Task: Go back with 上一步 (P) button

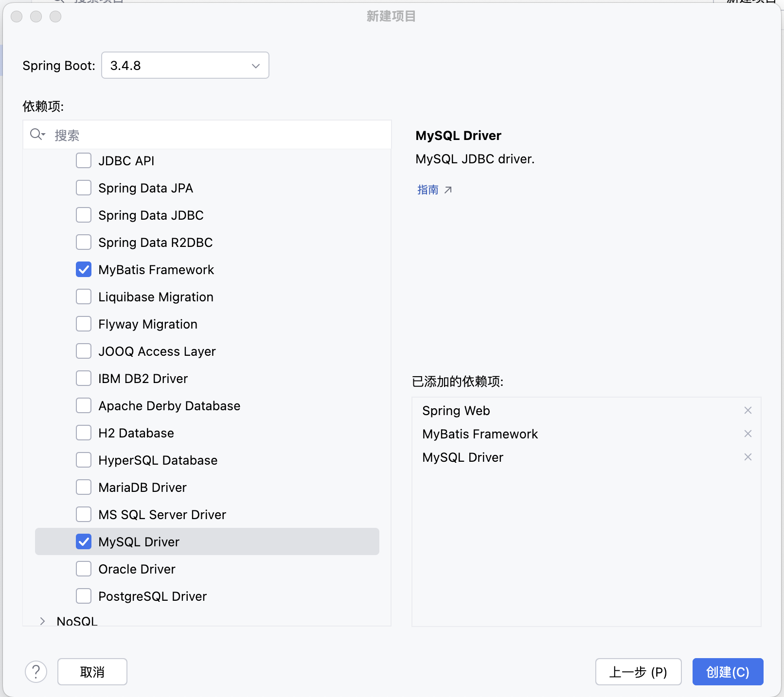Action: point(638,672)
